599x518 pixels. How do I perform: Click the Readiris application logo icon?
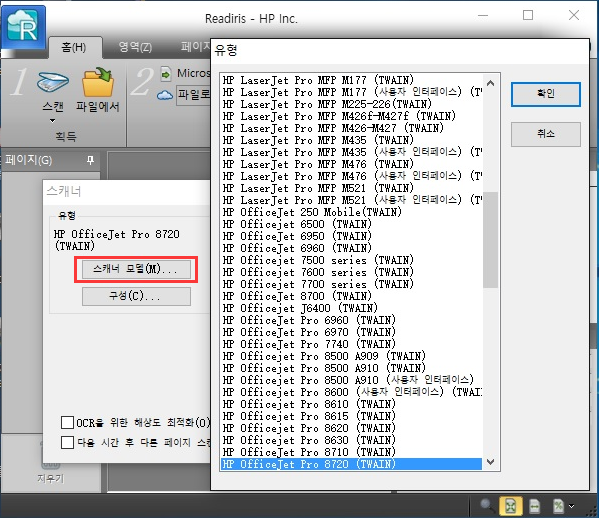click(x=24, y=27)
